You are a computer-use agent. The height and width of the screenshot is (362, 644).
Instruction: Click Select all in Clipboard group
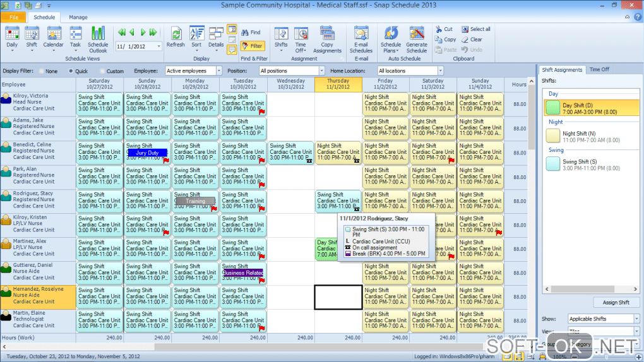coord(475,29)
